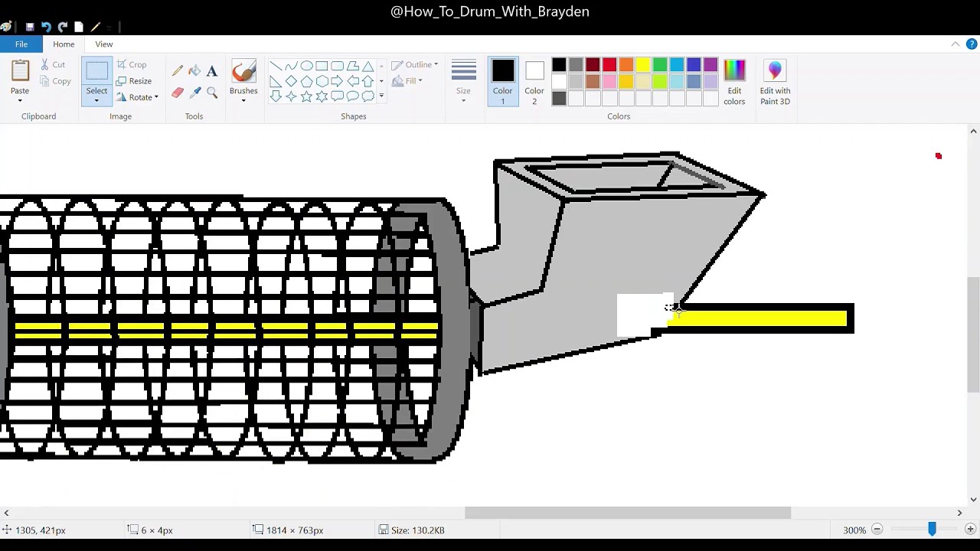
Task: Open the Customize Quick Access Toolbar dropdown
Action: point(109,27)
